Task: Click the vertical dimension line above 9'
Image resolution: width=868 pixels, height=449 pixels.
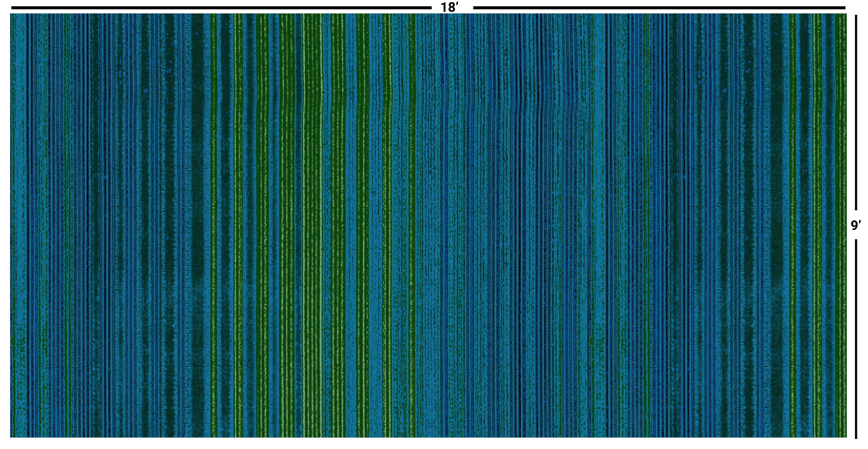Action: (856, 113)
